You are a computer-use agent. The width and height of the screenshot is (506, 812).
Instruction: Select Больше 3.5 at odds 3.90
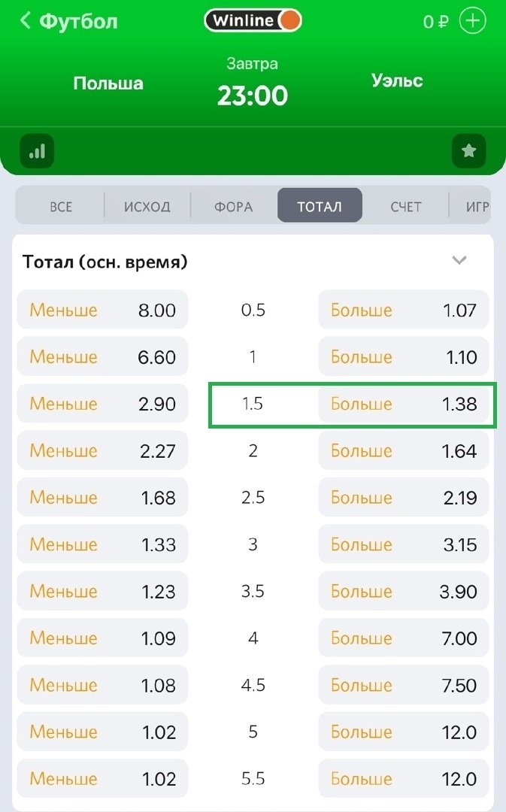(x=404, y=592)
